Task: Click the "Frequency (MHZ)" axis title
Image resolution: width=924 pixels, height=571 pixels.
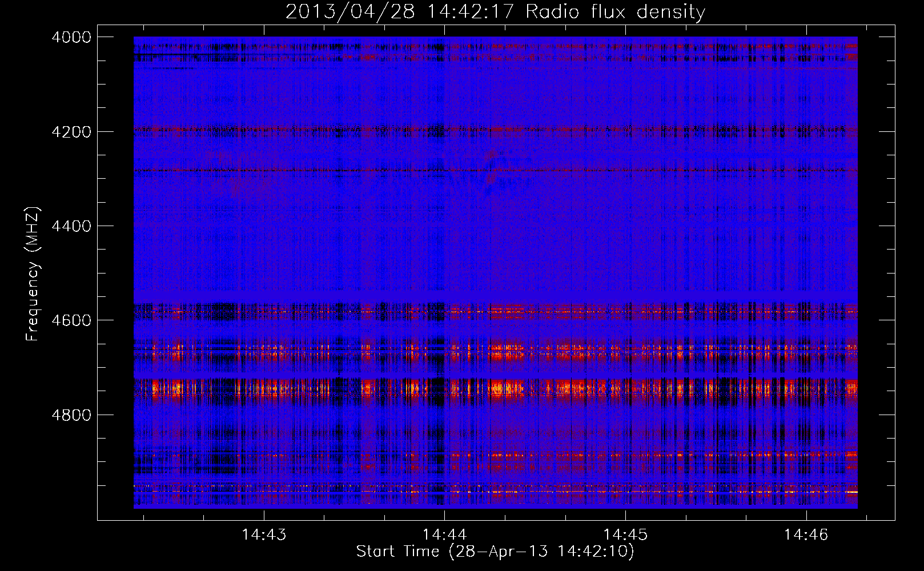Action: tap(33, 274)
